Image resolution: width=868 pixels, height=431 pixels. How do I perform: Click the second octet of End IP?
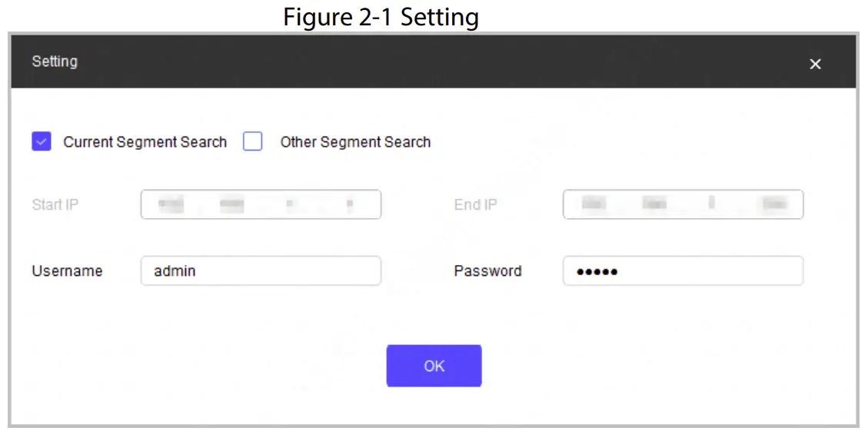click(653, 205)
